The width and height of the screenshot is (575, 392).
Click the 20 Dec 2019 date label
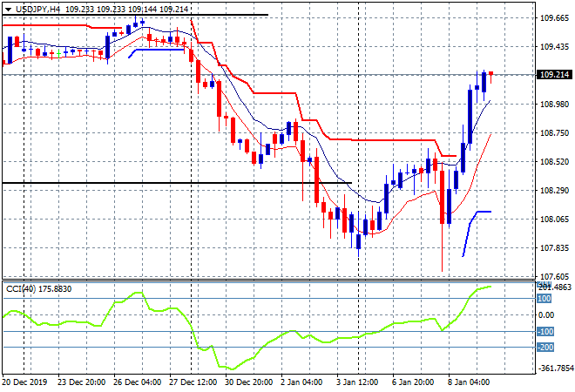[26, 382]
